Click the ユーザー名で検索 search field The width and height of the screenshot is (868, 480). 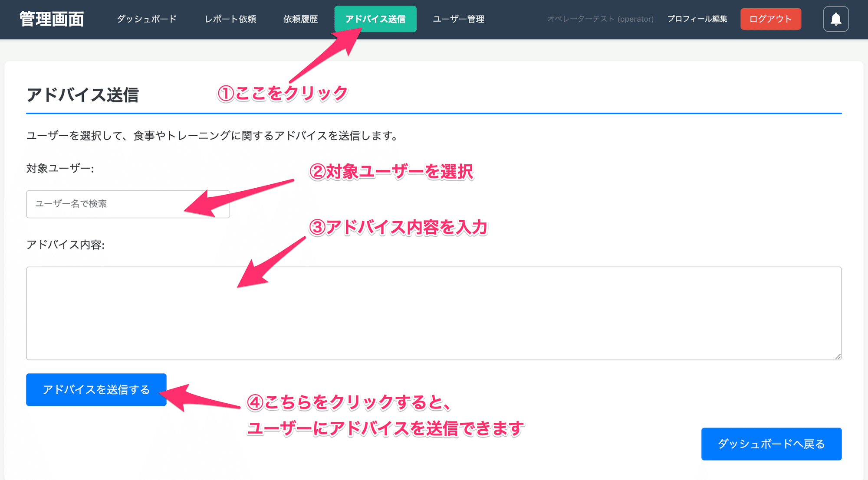point(128,204)
